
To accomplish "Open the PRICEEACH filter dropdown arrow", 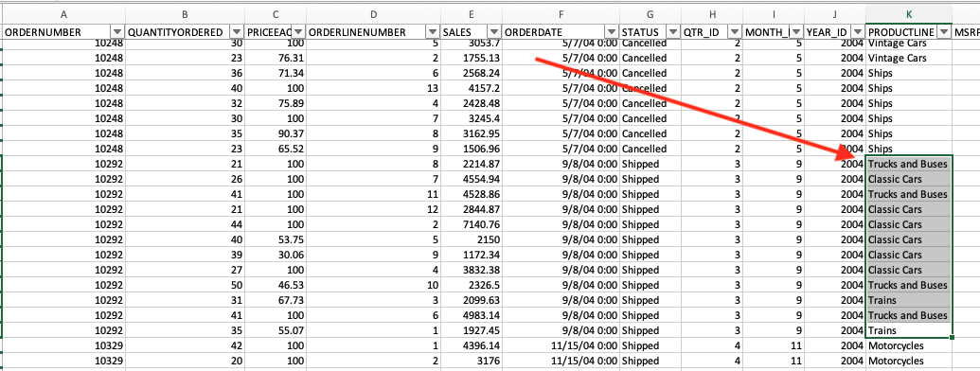I will click(299, 32).
